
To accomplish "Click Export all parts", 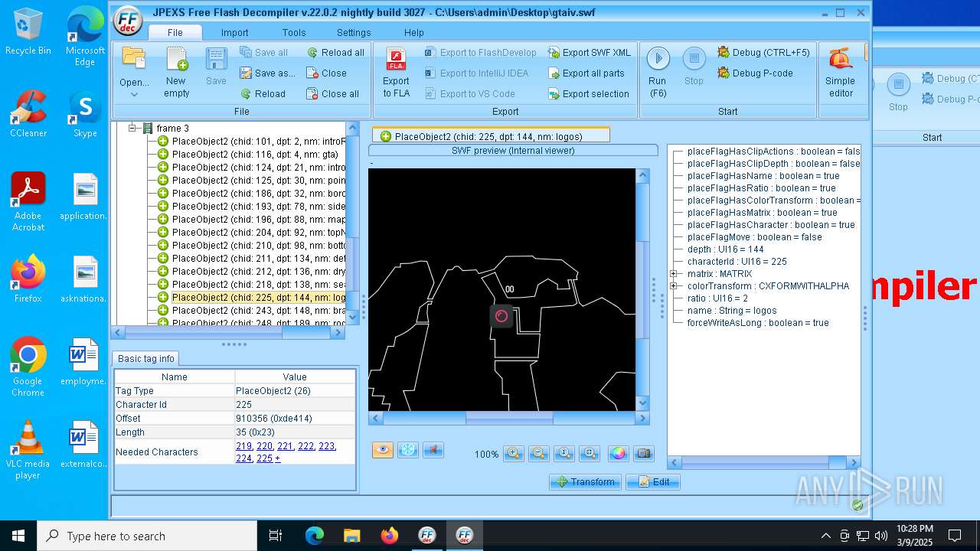I will click(x=586, y=73).
